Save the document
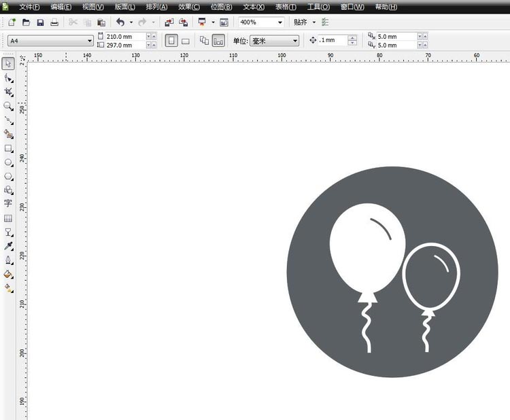The width and height of the screenshot is (510, 420). click(40, 22)
